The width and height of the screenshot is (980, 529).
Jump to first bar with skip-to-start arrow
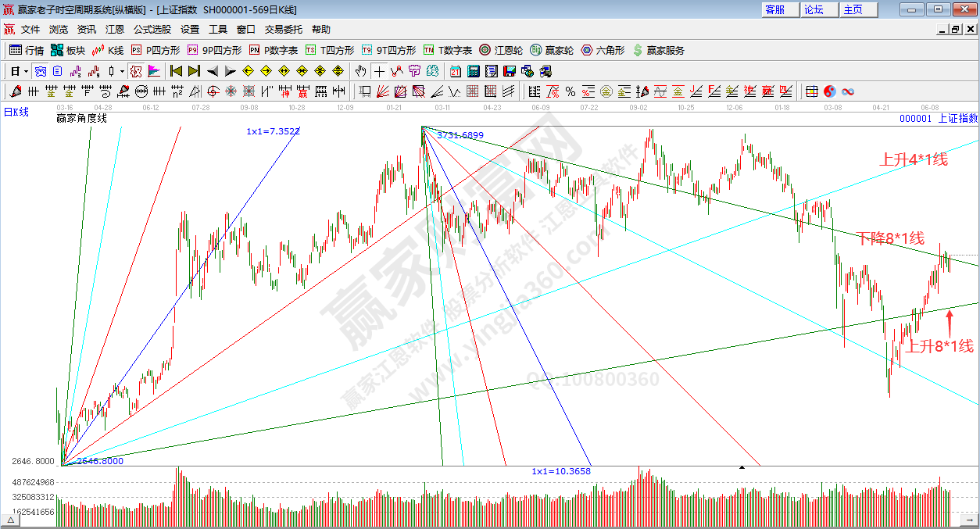(176, 71)
